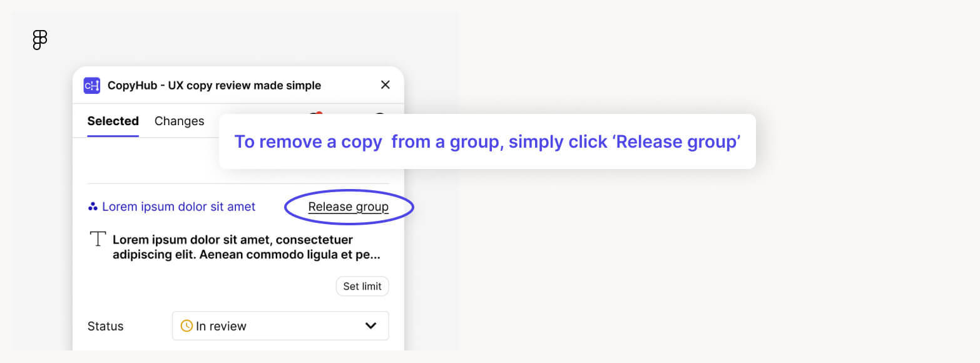This screenshot has height=363, width=980.
Task: Click the Set limit button
Action: pyautogui.click(x=362, y=286)
